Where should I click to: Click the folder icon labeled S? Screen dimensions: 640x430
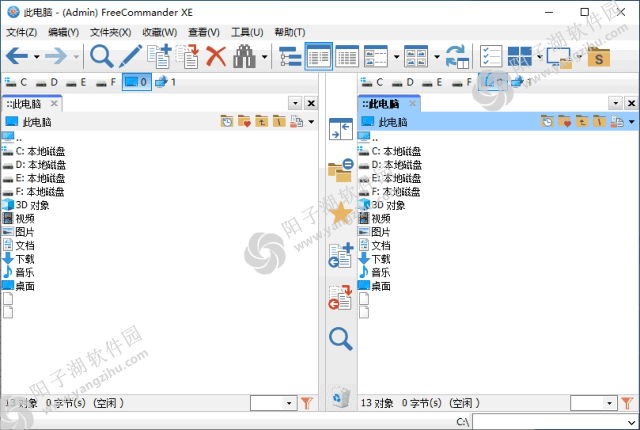599,57
